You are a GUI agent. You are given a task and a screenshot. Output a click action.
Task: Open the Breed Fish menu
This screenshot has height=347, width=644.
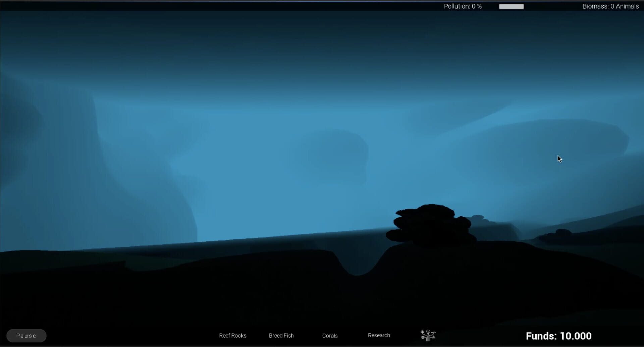[281, 335]
